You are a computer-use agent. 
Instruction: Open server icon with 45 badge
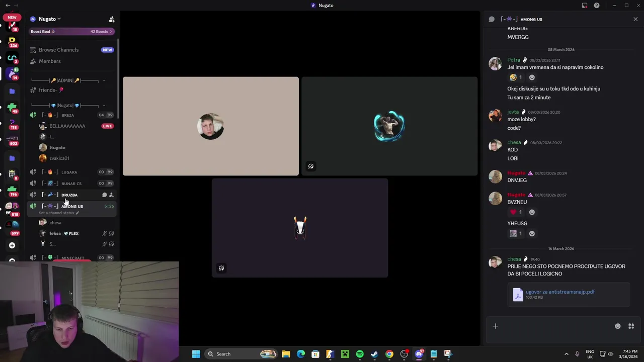click(12, 107)
